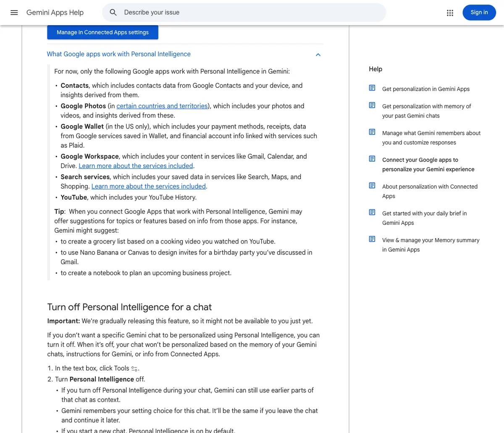This screenshot has height=433, width=504.
Task: Open the hamburger main menu
Action: (x=14, y=13)
